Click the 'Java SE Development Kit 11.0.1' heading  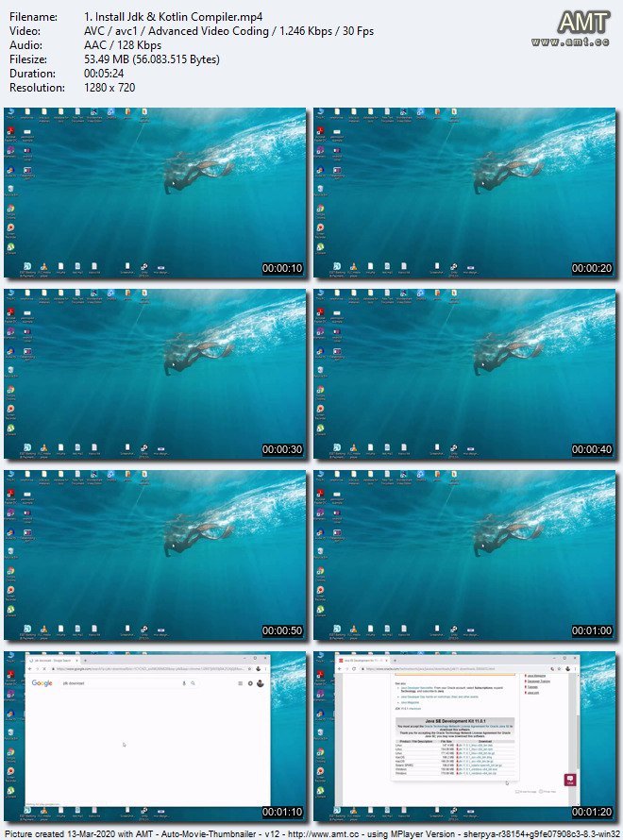coord(455,721)
